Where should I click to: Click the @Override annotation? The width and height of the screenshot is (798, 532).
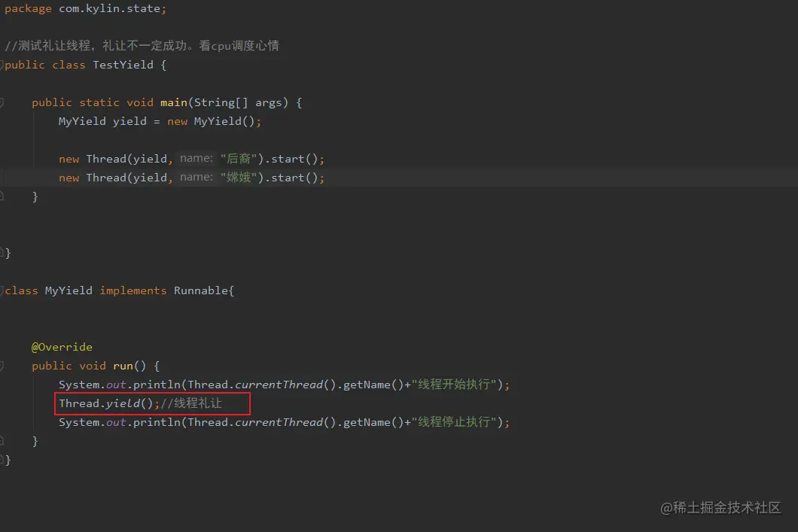(62, 348)
